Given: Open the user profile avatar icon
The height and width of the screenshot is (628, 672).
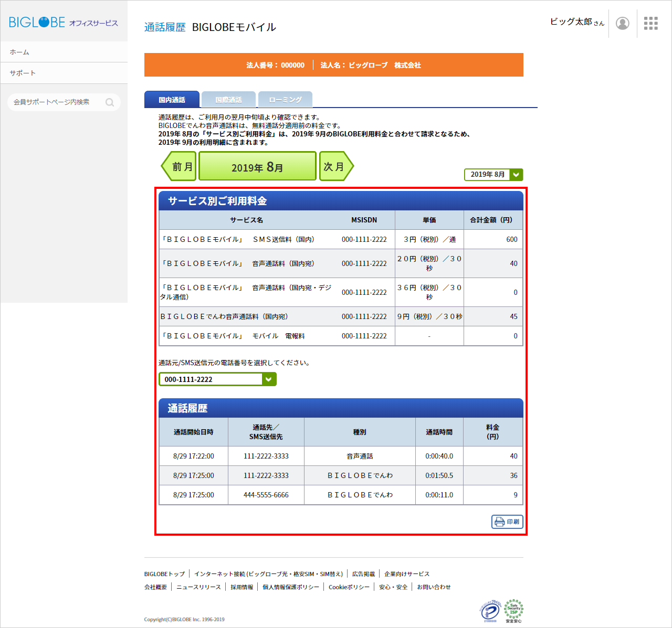Looking at the screenshot, I should pyautogui.click(x=623, y=23).
